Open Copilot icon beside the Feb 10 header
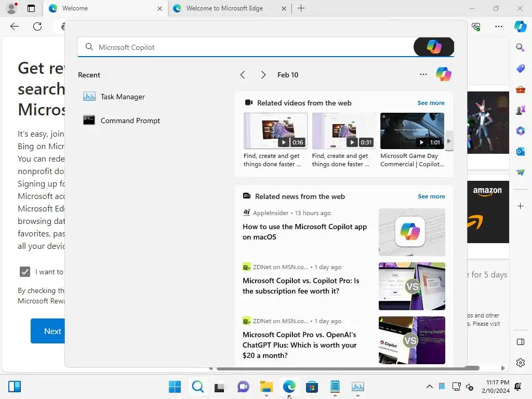 point(444,74)
